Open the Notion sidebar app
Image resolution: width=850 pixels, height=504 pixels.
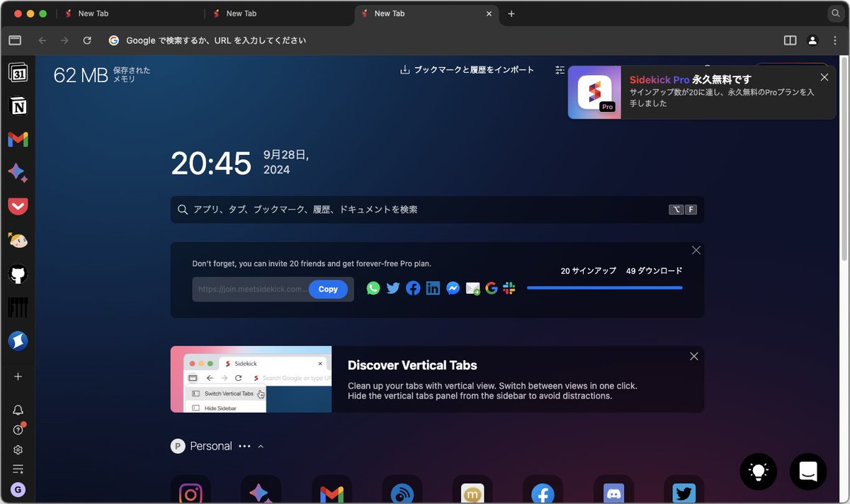tap(18, 106)
